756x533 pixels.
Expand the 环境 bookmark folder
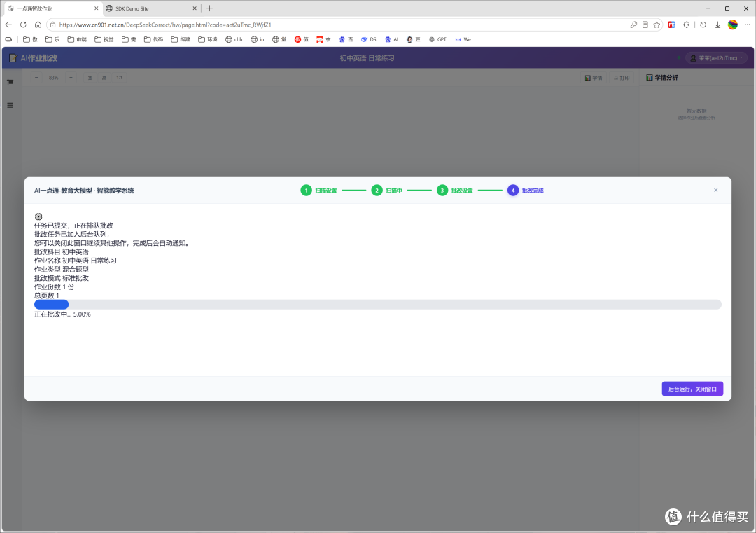point(208,39)
